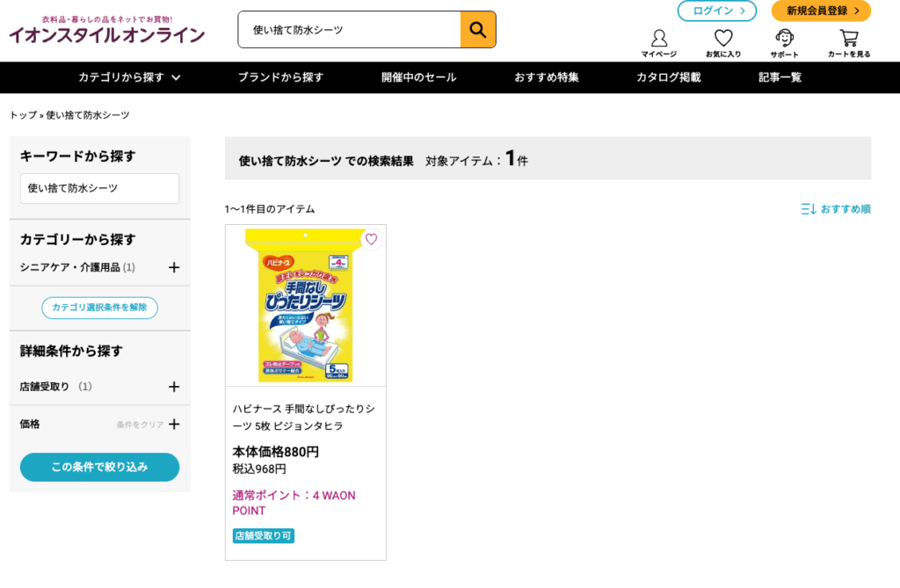Open 記事一覧 in navigation bar
This screenshot has width=900, height=588.
780,77
